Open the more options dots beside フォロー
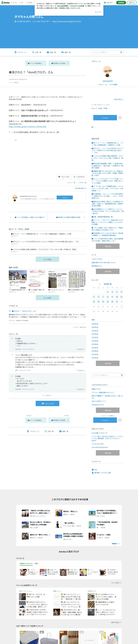The height and width of the screenshot is (644, 138). [120, 118]
